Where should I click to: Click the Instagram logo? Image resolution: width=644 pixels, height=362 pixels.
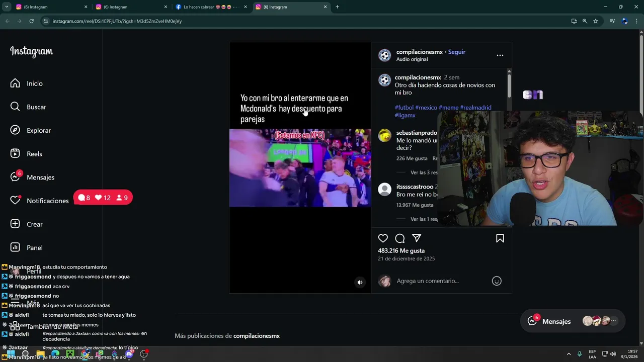click(31, 52)
